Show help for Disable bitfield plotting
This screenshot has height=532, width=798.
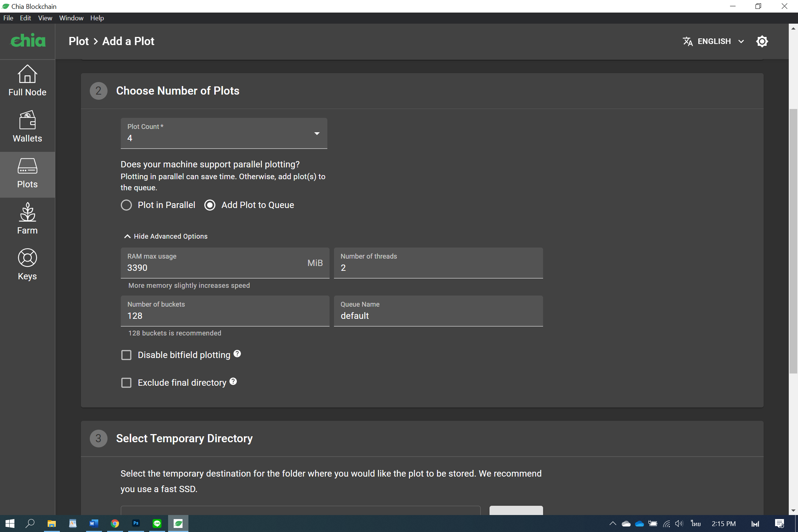click(237, 354)
